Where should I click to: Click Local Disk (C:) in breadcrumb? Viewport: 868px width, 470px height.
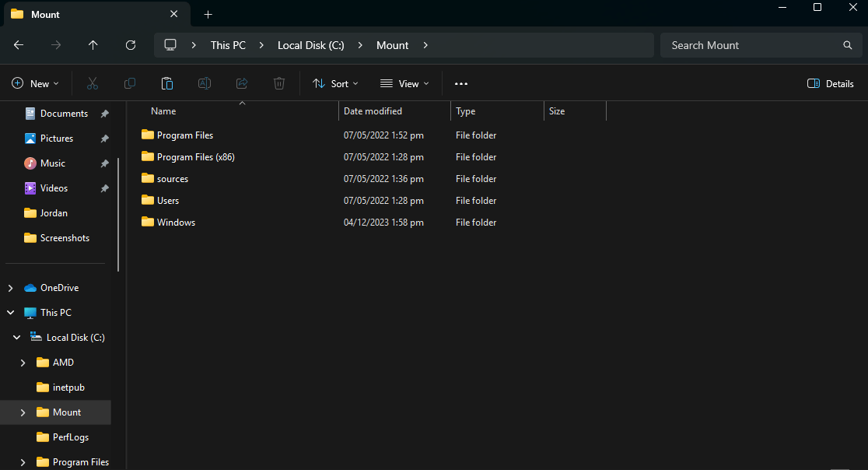coord(310,45)
